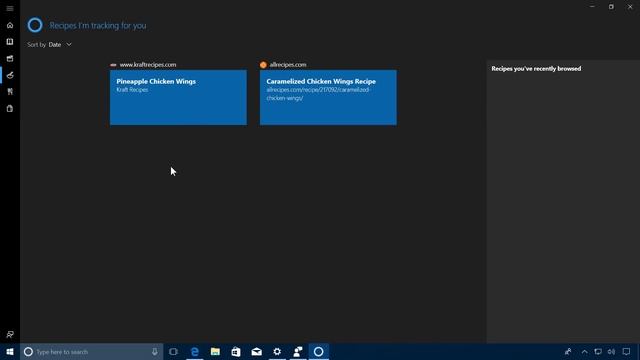This screenshot has height=360, width=640.
Task: Open the Action Center notifications icon
Action: pyautogui.click(x=626, y=352)
